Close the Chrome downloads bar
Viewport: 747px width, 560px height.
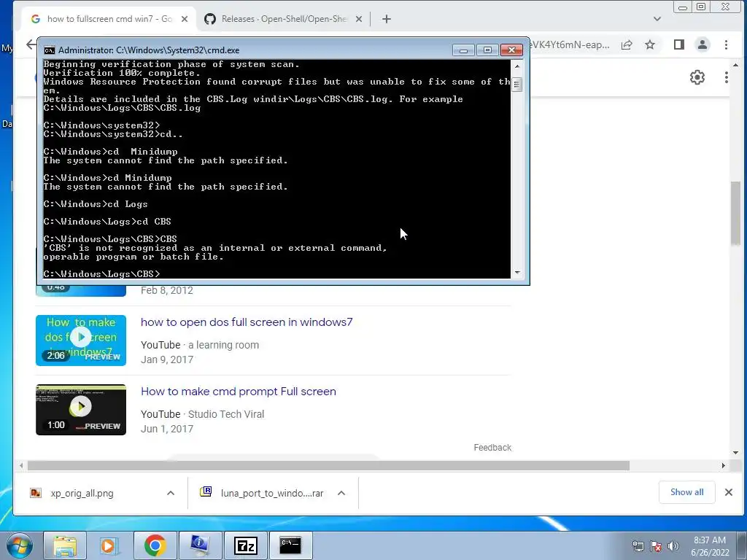(729, 492)
